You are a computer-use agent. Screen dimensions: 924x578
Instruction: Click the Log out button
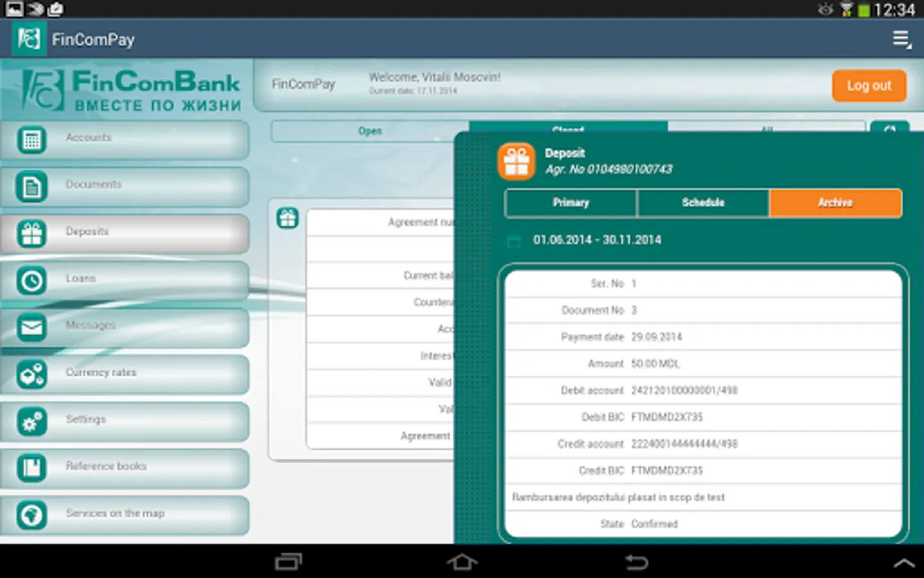pos(869,85)
